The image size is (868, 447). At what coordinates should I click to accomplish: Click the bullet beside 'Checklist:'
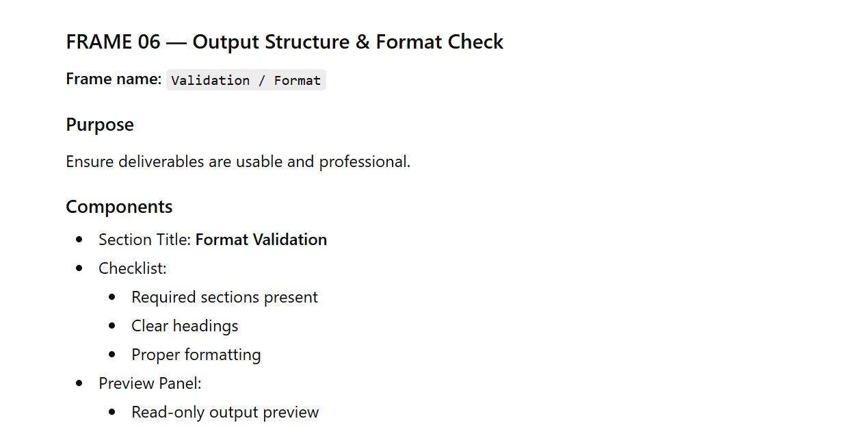coord(80,268)
